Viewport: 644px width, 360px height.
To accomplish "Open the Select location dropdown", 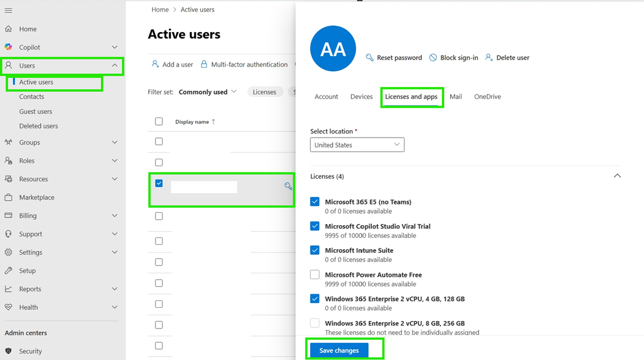I will (357, 144).
